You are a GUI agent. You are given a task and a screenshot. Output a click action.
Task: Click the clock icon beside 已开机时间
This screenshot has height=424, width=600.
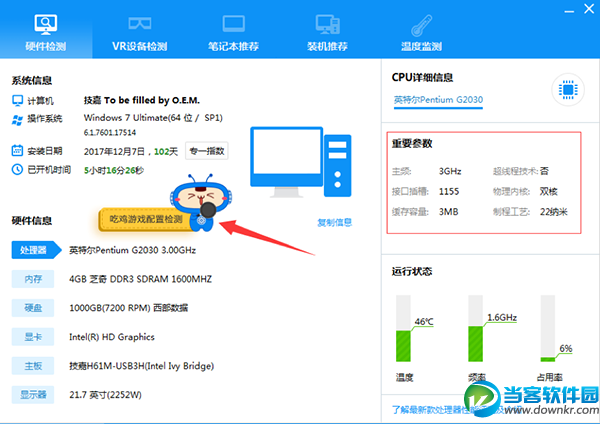coord(18,169)
